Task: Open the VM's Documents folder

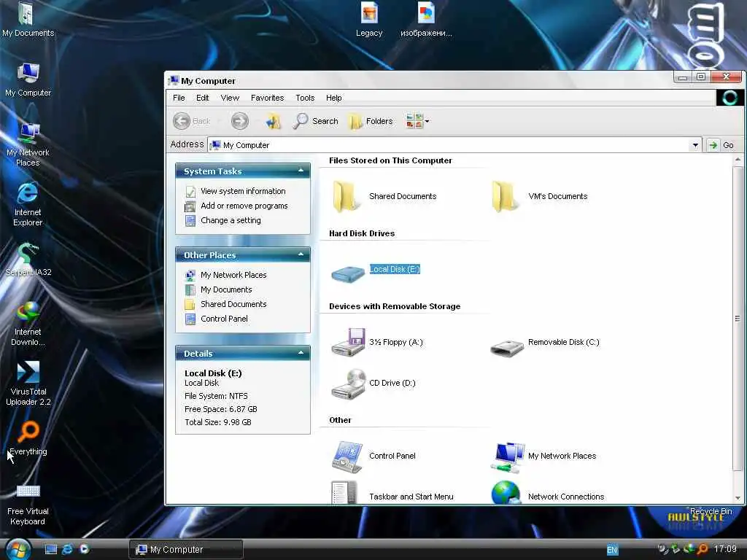Action: point(505,196)
